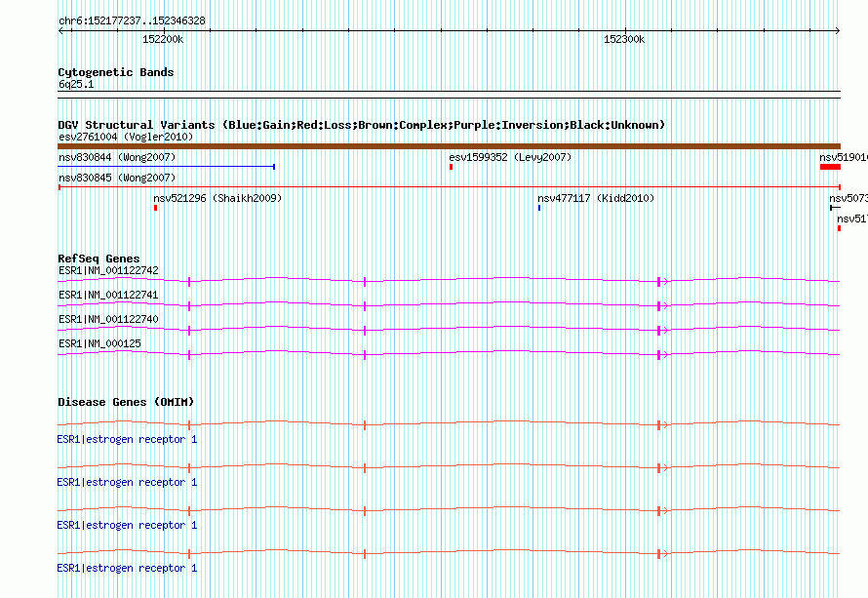Click the blue marker under nsv477117
868x598 pixels.
pyautogui.click(x=539, y=208)
